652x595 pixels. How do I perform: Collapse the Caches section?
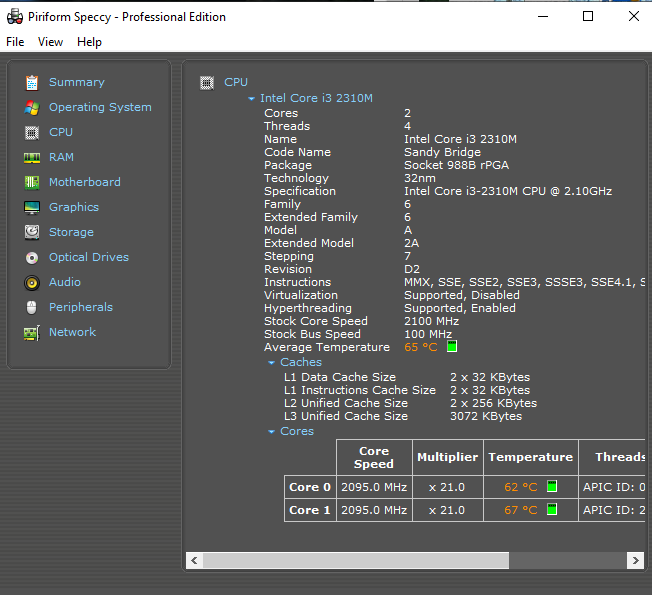pos(272,363)
